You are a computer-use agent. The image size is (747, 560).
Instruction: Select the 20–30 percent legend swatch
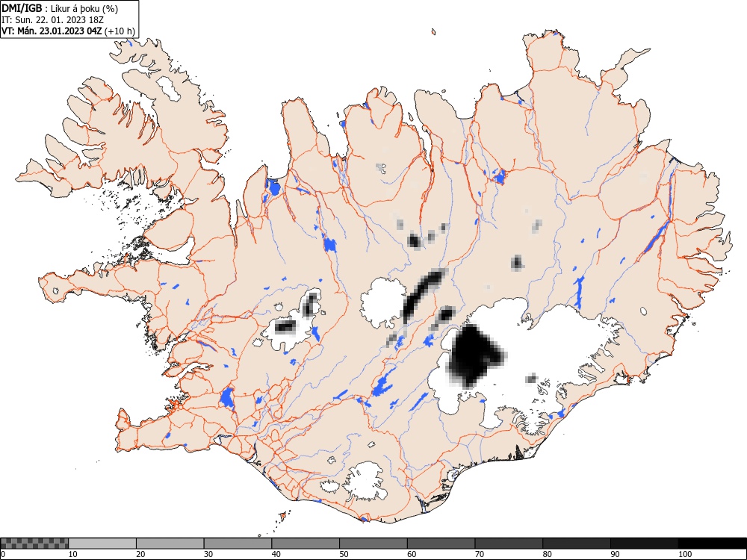pos(170,544)
